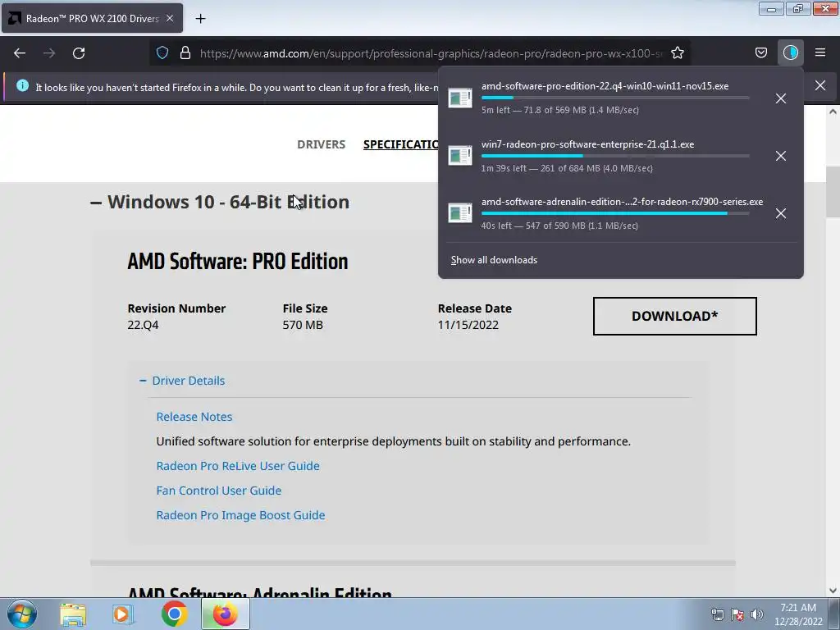Open Google Chrome from the taskbar
This screenshot has height=630, width=840.
tap(174, 614)
